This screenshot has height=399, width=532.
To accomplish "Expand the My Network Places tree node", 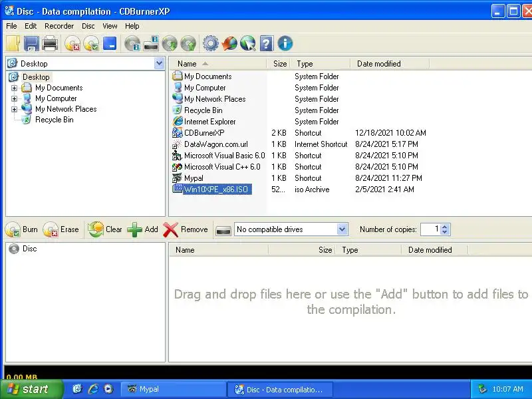I will click(14, 109).
